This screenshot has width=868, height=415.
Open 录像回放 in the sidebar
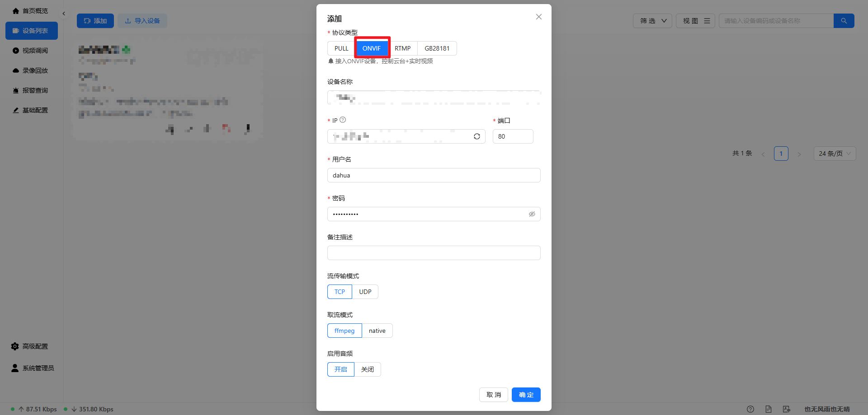35,70
